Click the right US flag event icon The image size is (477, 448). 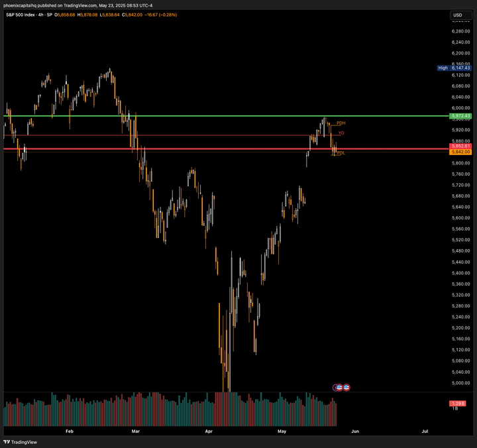pyautogui.click(x=346, y=387)
